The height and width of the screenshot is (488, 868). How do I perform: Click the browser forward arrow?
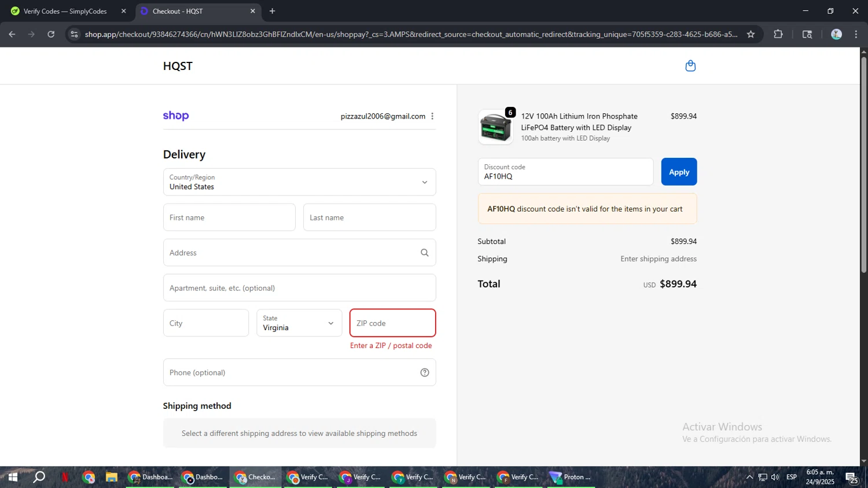tap(31, 34)
